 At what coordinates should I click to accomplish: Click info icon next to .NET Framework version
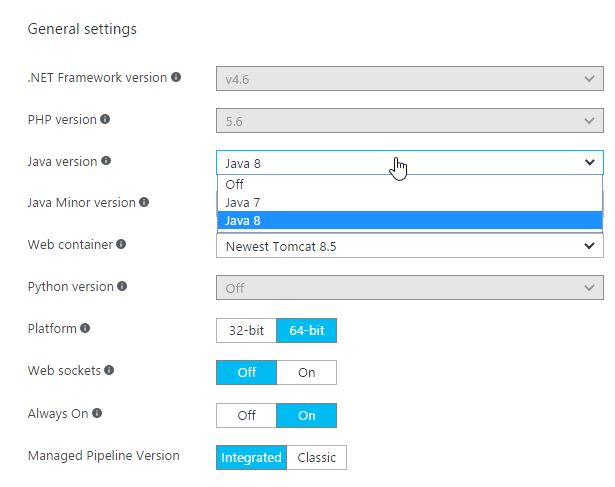point(176,77)
